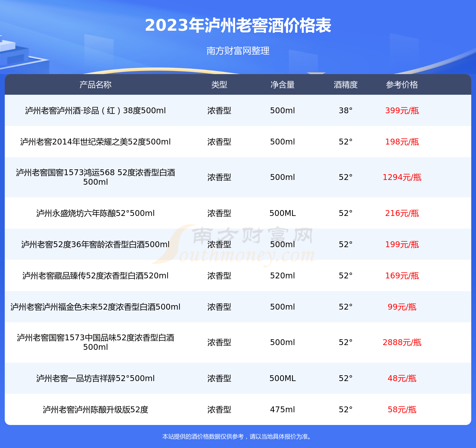The image size is (476, 448).
Task: Select product 泸州老窖泸州酒·珍品（红）38度500ml
Action: 95,110
